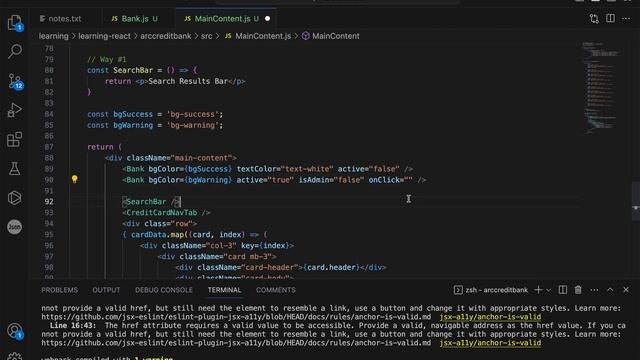The width and height of the screenshot is (640, 360).
Task: Select the zsh - arccreditbank terminal
Action: tap(491, 290)
